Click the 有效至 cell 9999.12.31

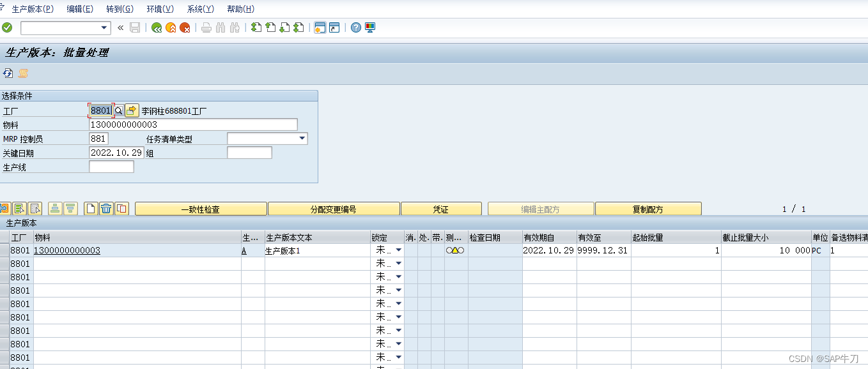[603, 251]
